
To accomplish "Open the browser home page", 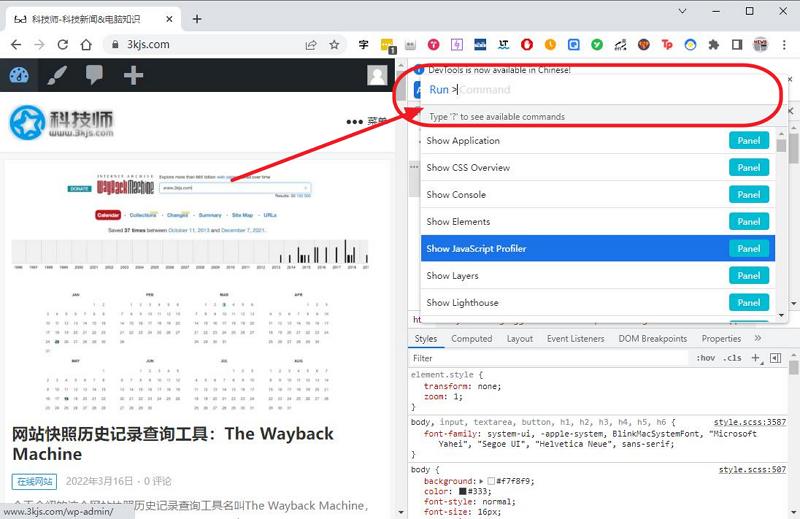I will point(86,45).
